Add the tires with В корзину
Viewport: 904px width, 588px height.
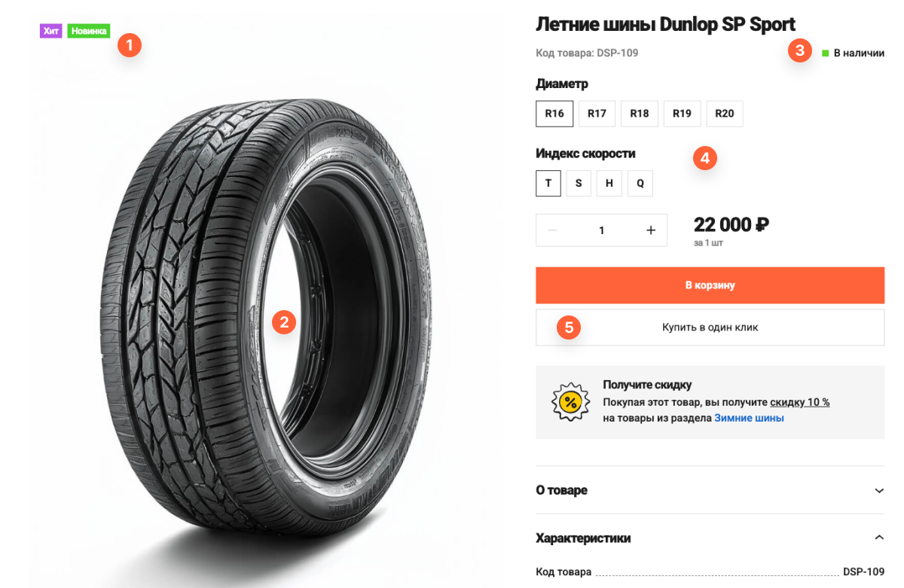(710, 285)
